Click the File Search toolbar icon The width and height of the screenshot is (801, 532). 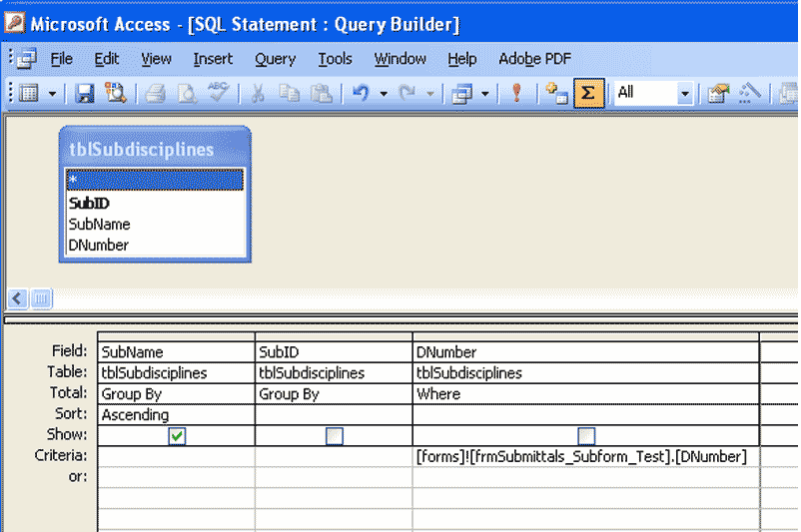coord(116,93)
